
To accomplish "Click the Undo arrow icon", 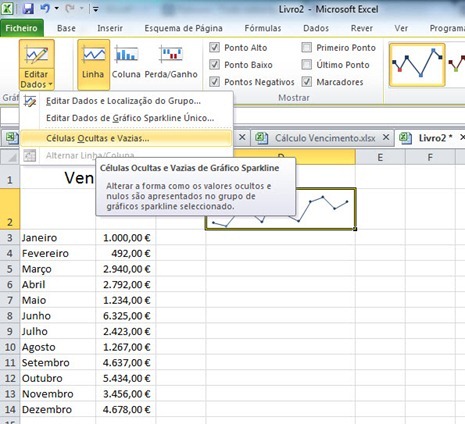I will click(x=45, y=8).
